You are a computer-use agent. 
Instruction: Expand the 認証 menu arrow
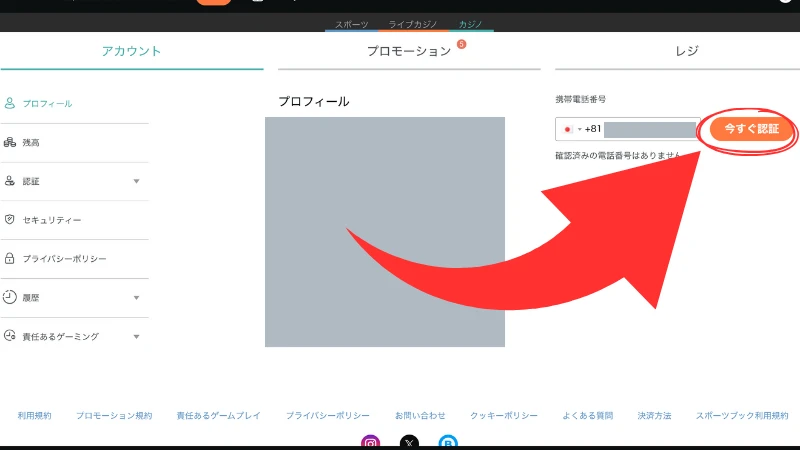point(136,181)
